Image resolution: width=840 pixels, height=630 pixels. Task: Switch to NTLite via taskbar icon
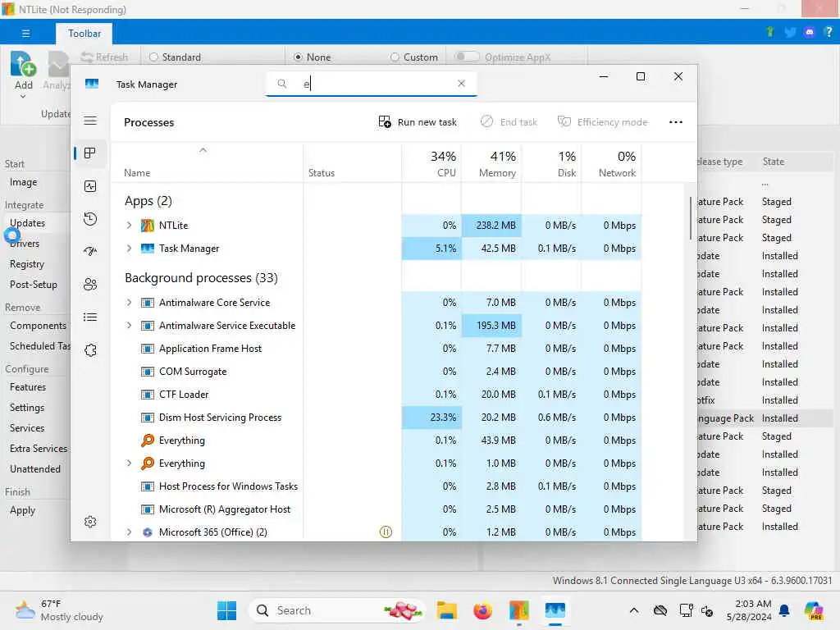(x=518, y=610)
